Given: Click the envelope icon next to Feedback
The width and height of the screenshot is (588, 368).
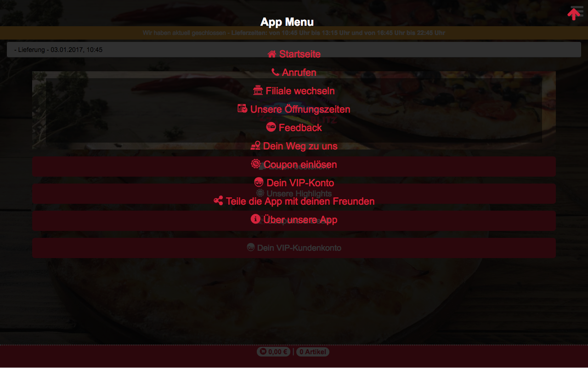Looking at the screenshot, I should click(x=271, y=127).
